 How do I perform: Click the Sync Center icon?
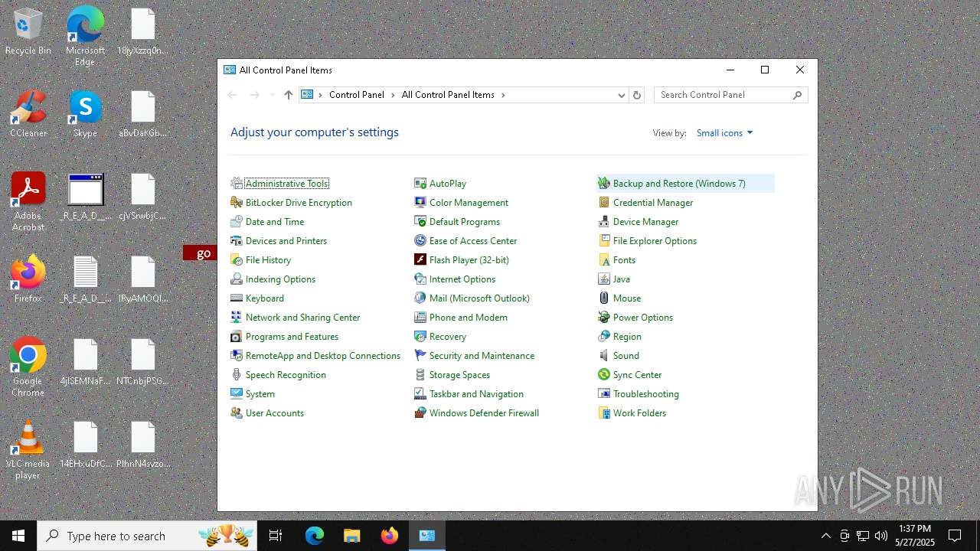pyautogui.click(x=604, y=375)
